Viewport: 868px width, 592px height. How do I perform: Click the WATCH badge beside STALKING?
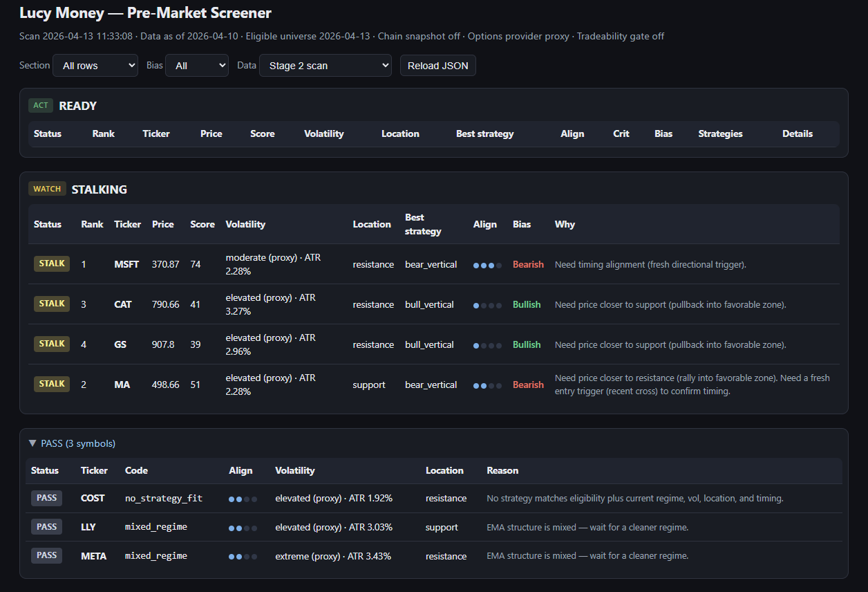tap(47, 189)
